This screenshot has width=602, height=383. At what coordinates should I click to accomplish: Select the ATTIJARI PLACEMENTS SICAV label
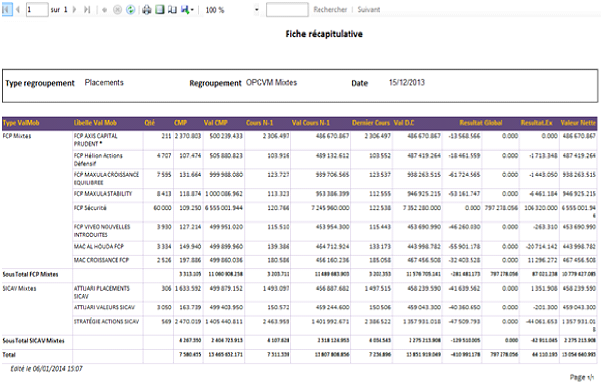point(102,292)
